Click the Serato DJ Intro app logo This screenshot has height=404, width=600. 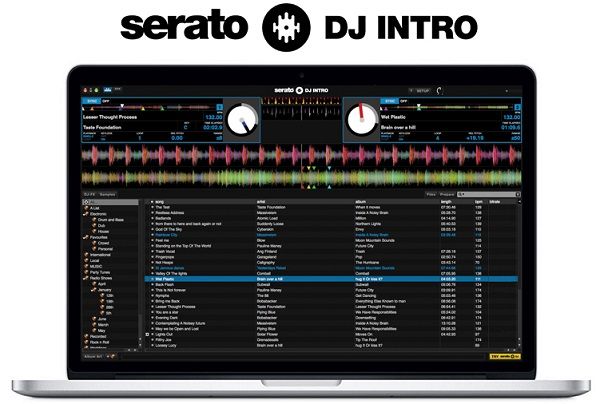[301, 90]
